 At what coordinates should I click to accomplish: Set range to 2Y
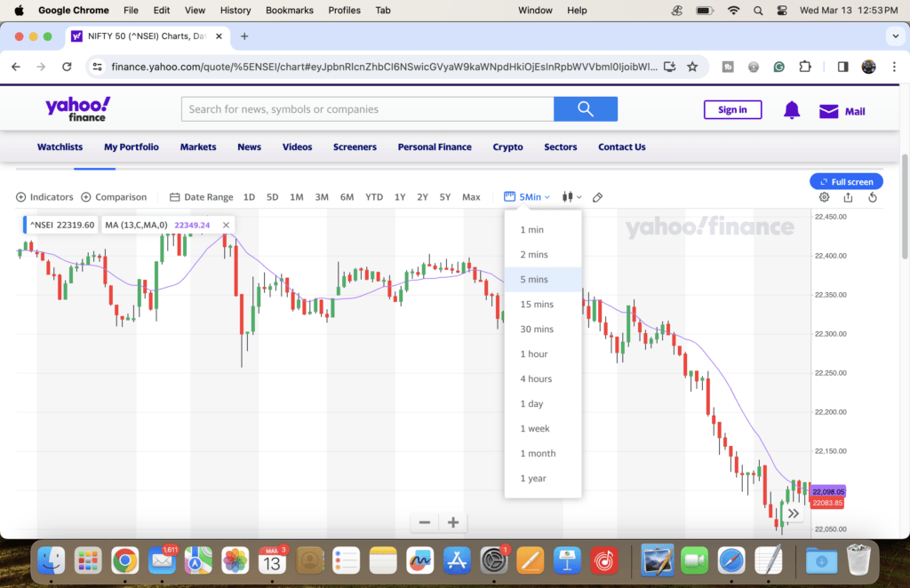[422, 197]
